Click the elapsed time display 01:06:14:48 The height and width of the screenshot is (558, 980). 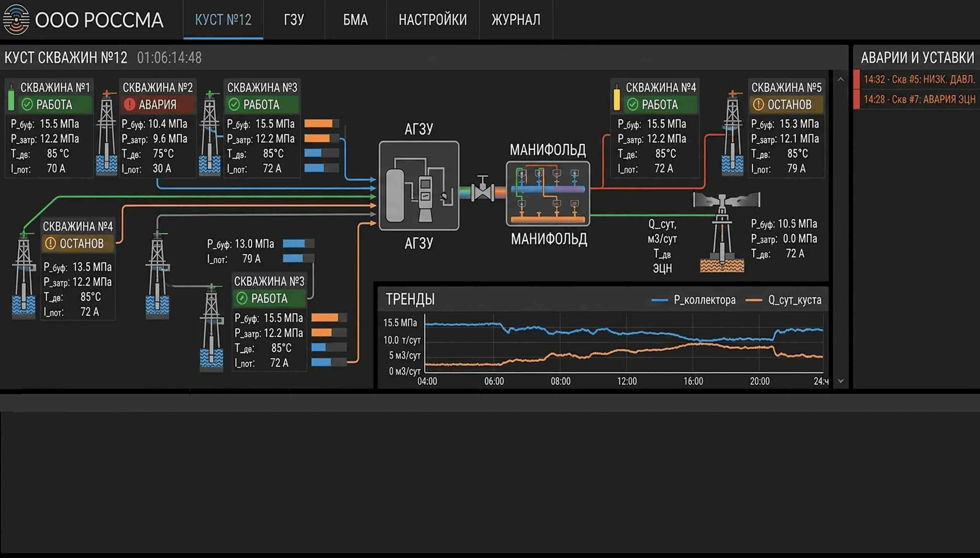point(169,57)
